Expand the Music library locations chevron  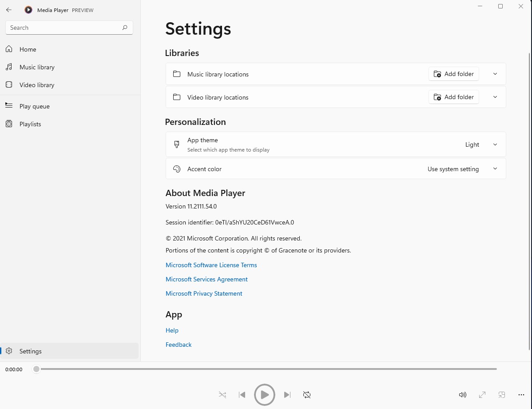[x=495, y=74]
